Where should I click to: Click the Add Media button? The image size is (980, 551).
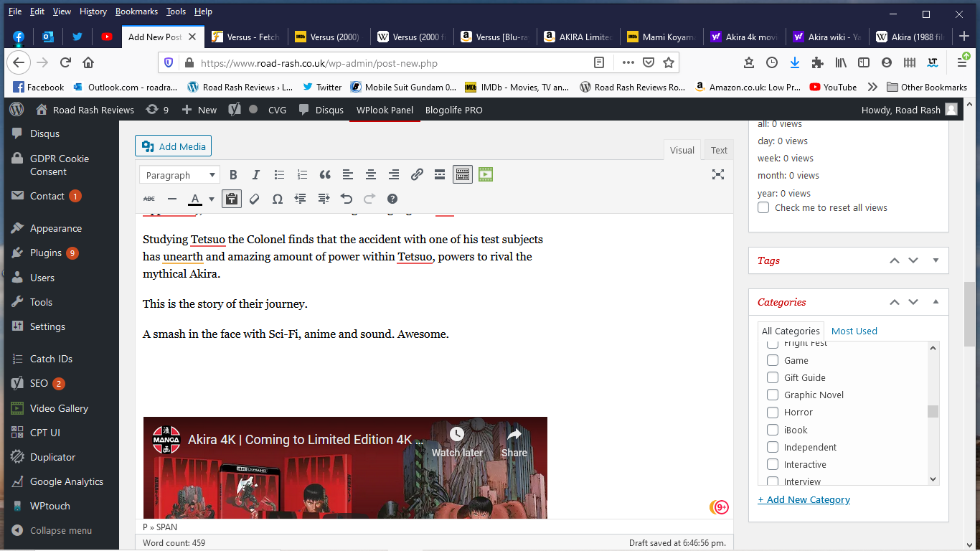[x=174, y=146]
